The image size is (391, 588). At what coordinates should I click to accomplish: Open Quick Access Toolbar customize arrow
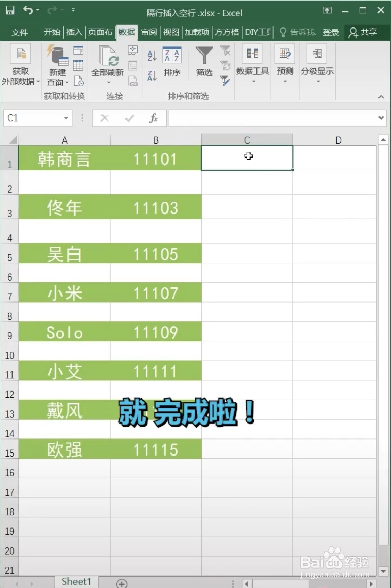73,10
